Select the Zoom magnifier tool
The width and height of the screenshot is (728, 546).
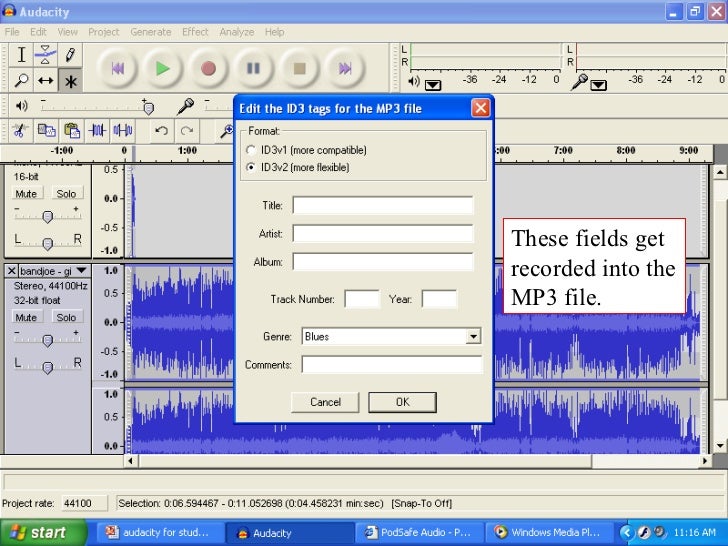pyautogui.click(x=21, y=81)
